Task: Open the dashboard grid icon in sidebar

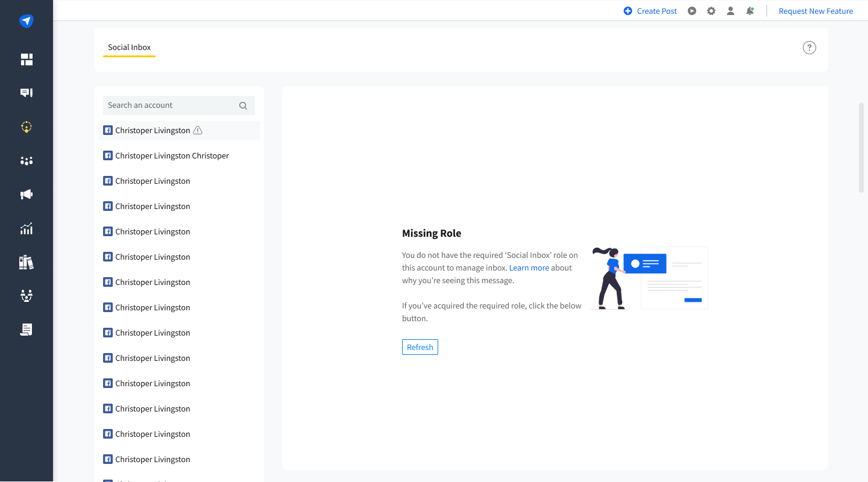Action: click(x=27, y=59)
